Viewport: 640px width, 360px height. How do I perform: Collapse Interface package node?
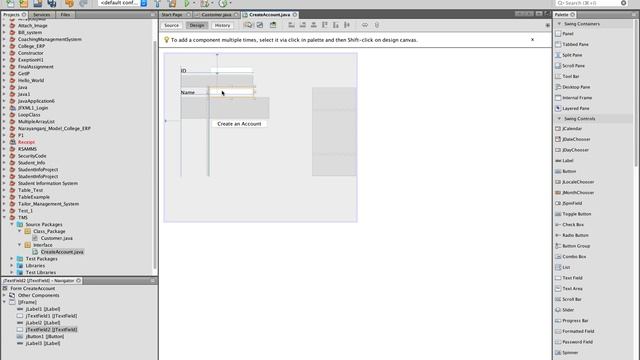[20, 245]
